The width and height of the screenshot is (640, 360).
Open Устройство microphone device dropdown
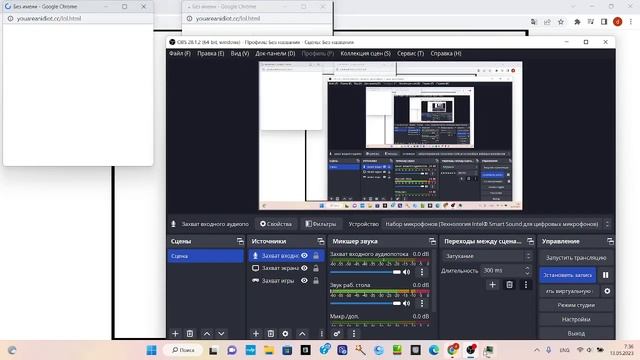pyautogui.click(x=492, y=224)
